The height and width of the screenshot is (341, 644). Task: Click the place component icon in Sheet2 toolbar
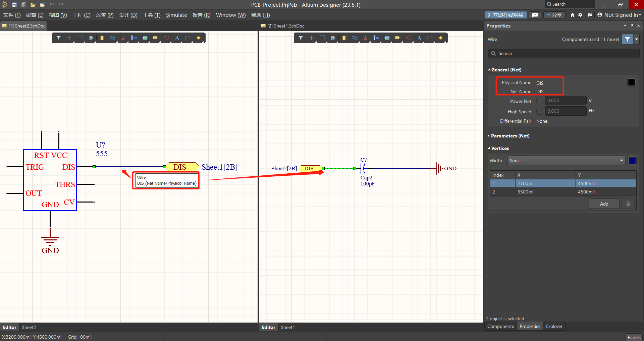coord(102,38)
